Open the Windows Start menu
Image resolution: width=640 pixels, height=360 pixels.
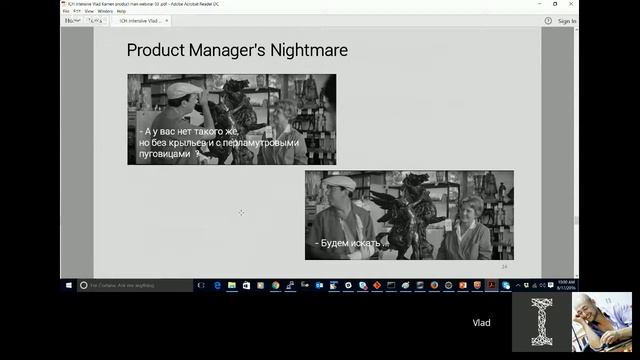pos(69,285)
